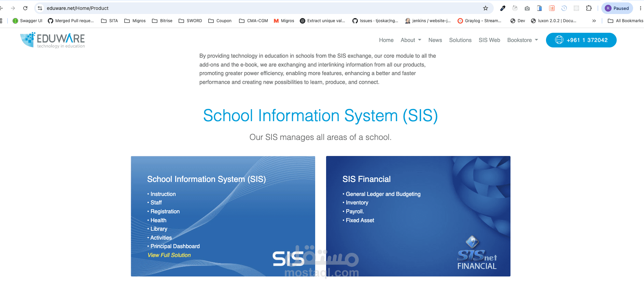Open the Solutions page
Viewport: 644px width, 285px height.
[x=460, y=40]
